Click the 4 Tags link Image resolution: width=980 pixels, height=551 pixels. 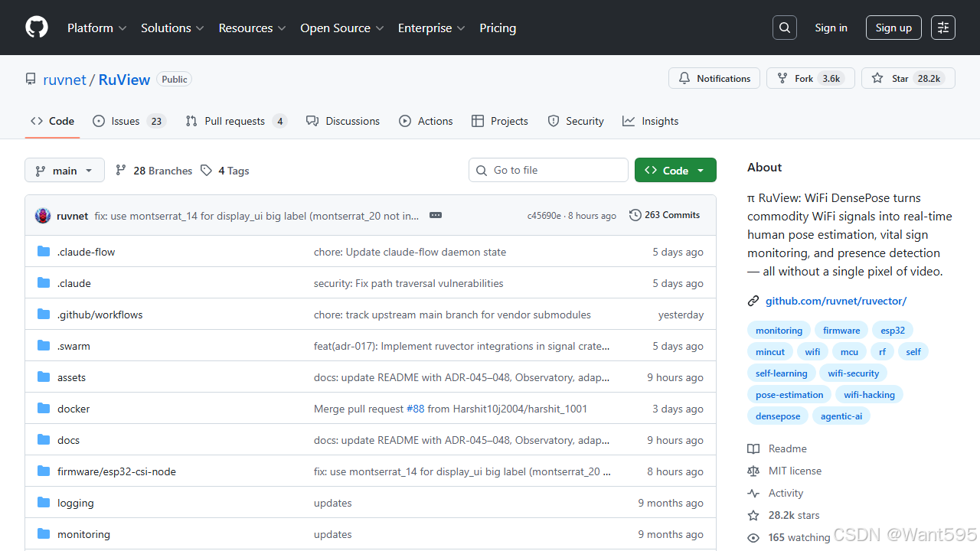tap(225, 170)
